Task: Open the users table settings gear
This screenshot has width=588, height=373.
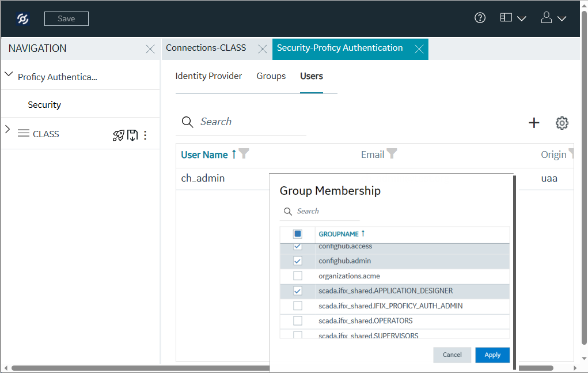Action: (x=562, y=123)
